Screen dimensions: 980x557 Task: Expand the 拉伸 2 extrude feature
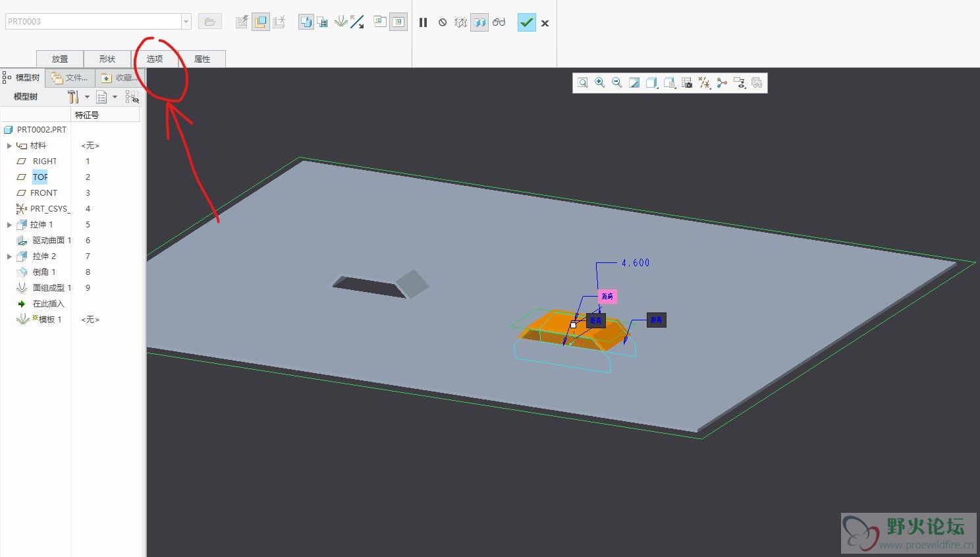[x=9, y=256]
